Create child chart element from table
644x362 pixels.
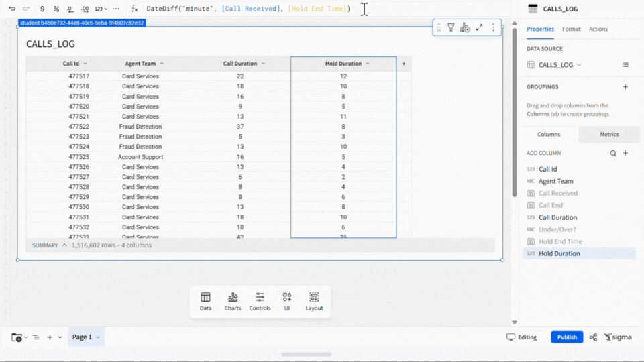coord(465,27)
